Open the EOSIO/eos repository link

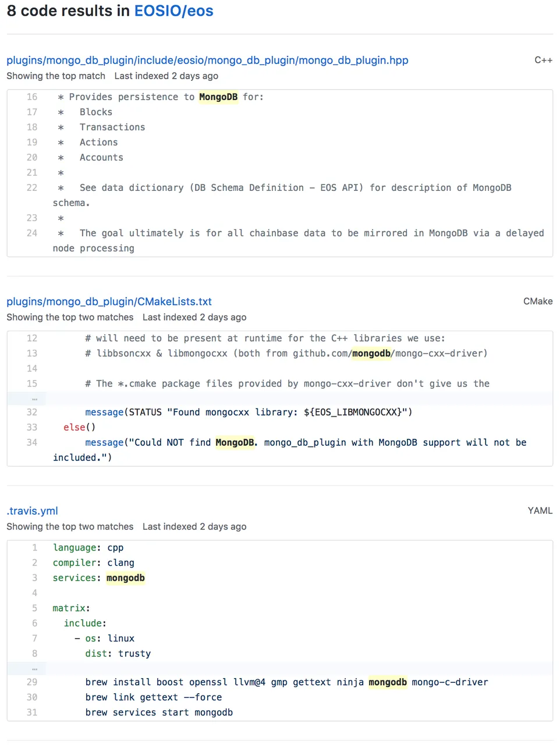point(173,11)
